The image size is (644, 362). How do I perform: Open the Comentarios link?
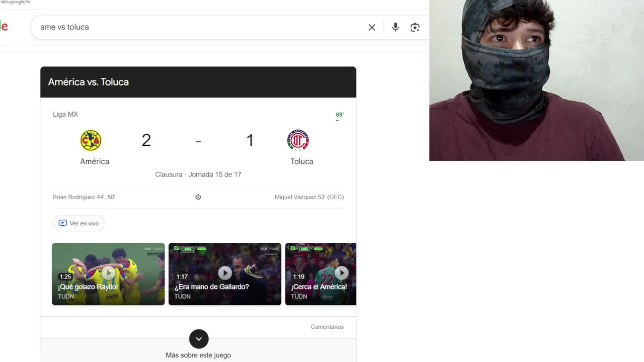[327, 327]
